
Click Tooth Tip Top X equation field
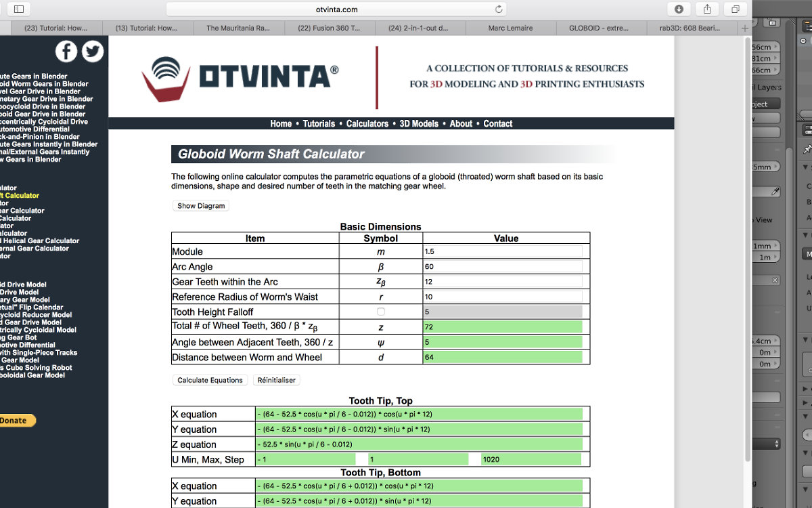click(x=419, y=414)
